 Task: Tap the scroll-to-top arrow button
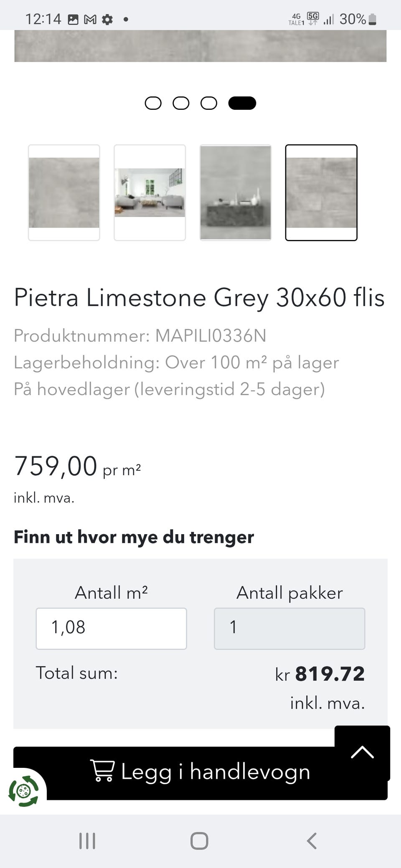pyautogui.click(x=362, y=752)
